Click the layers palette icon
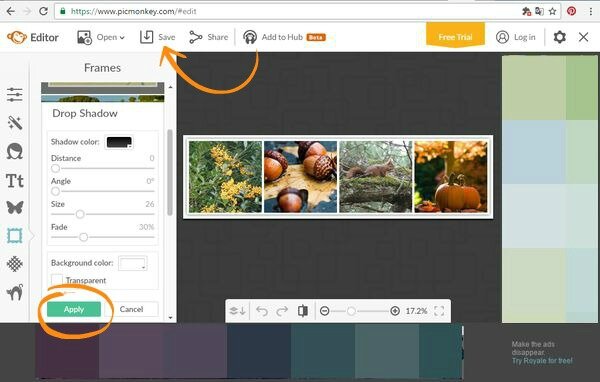 click(x=237, y=311)
